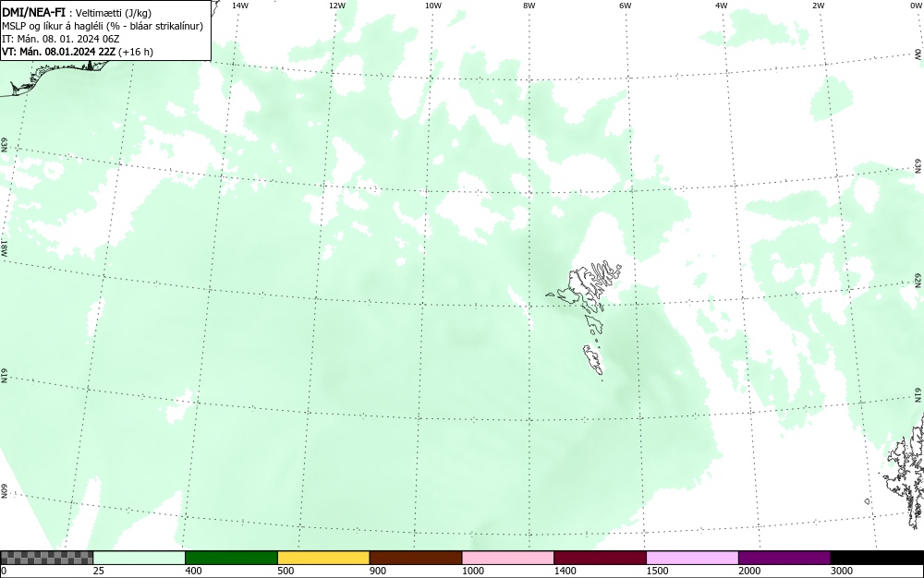Click the "14W" longitude label

tap(240, 6)
